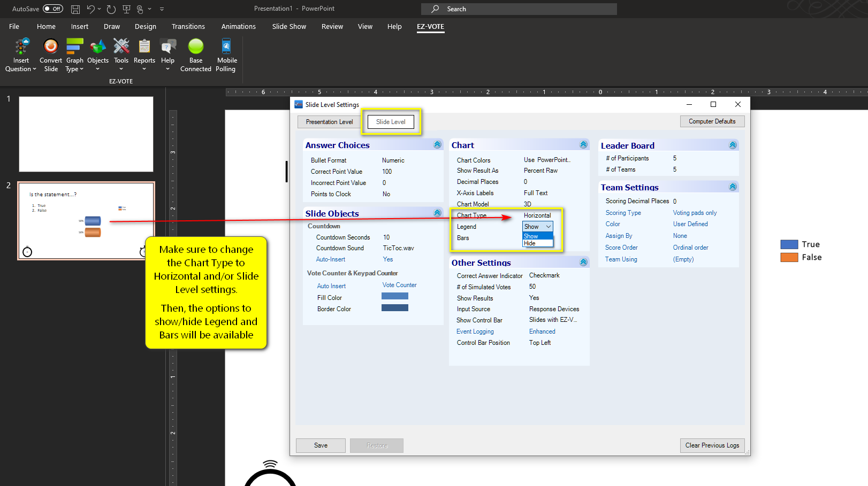Click Scoring Type Voting pads only
868x486 pixels.
coord(695,213)
